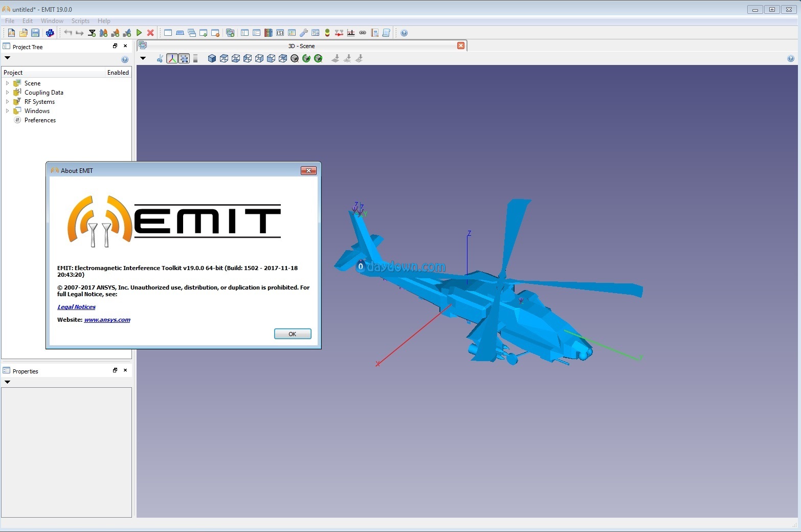The width and height of the screenshot is (801, 532).
Task: Expand the Windows tree node
Action: coord(7,110)
